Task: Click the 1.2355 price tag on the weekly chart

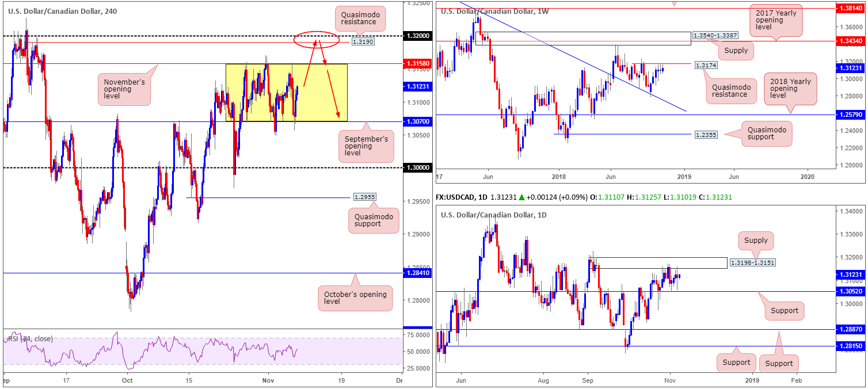Action: coord(707,134)
